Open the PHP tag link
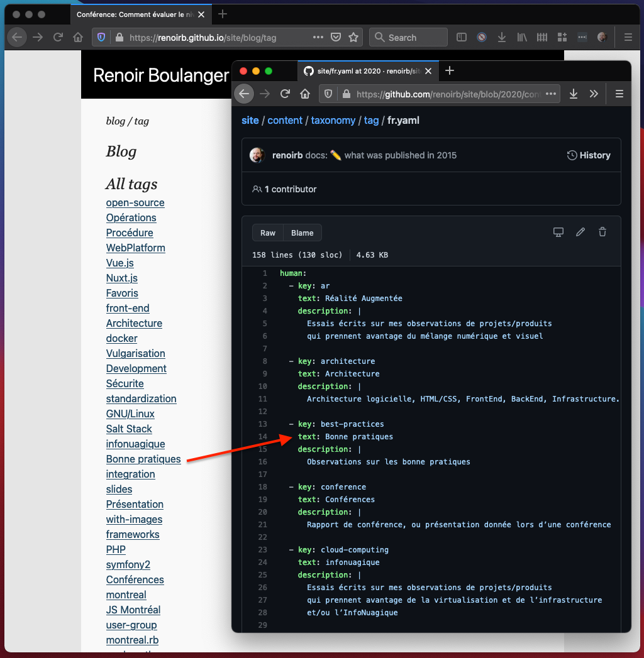 click(x=116, y=550)
